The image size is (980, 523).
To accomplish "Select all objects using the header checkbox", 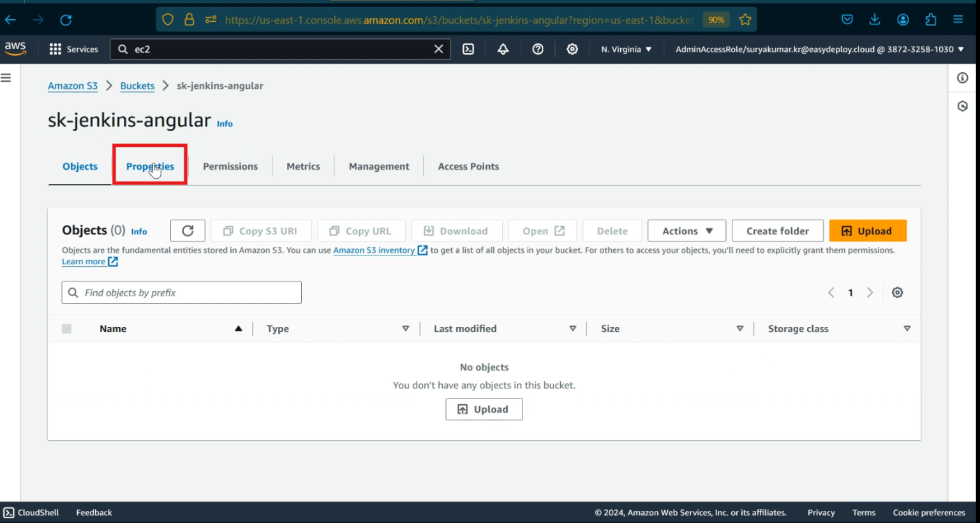I will point(67,328).
